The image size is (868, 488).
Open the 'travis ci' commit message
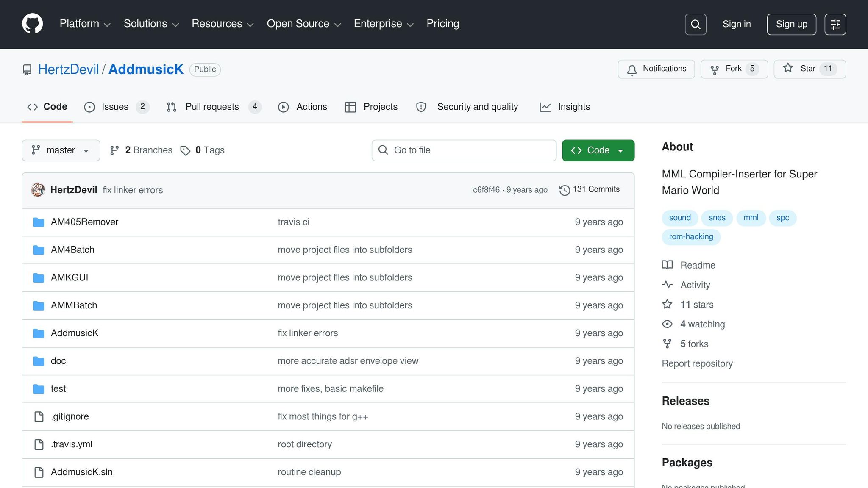(293, 222)
